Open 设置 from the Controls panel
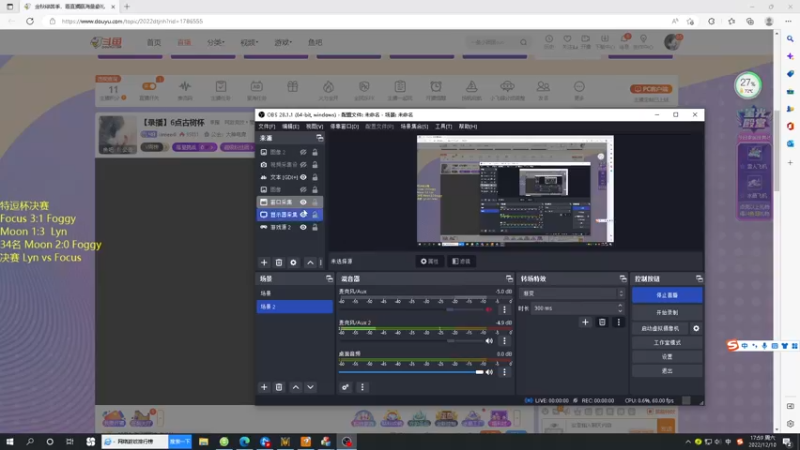Image resolution: width=800 pixels, height=450 pixels. [x=667, y=357]
